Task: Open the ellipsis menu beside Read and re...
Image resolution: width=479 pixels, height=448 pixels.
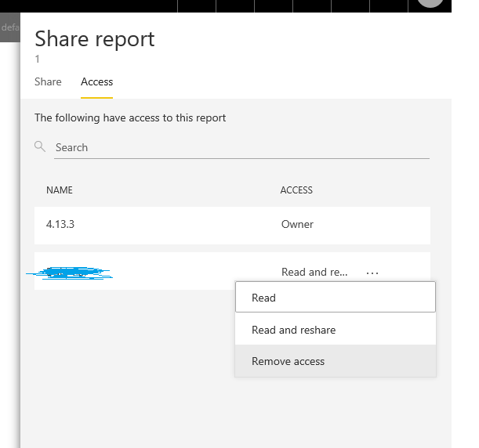Action: click(372, 273)
